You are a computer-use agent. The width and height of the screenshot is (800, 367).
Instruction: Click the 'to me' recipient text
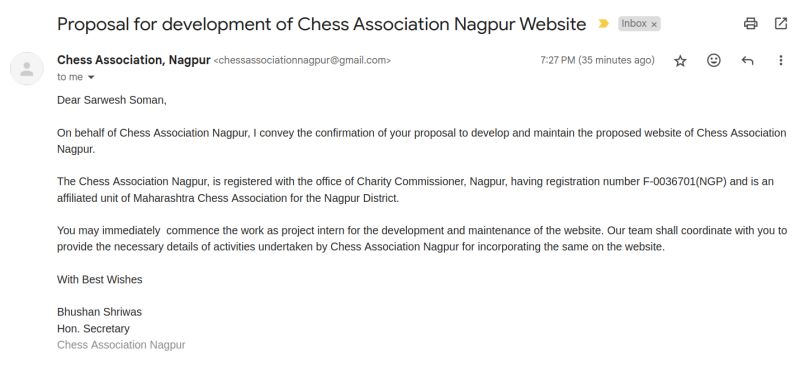click(x=70, y=77)
